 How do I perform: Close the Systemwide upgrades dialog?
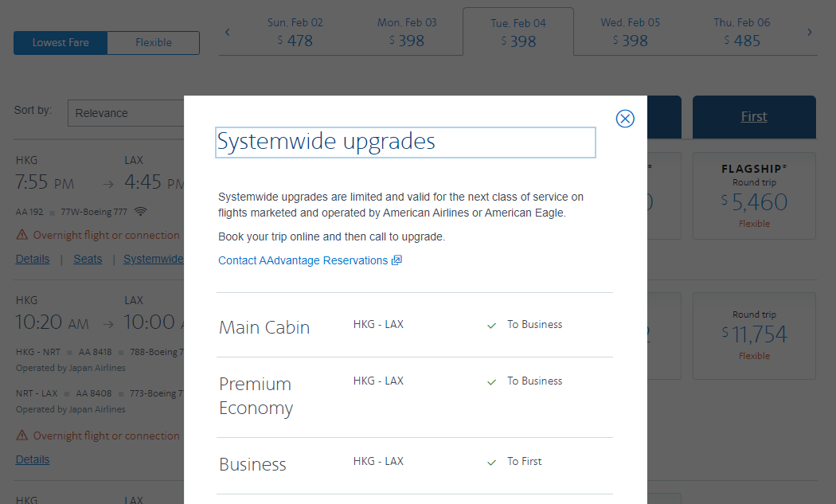625,119
